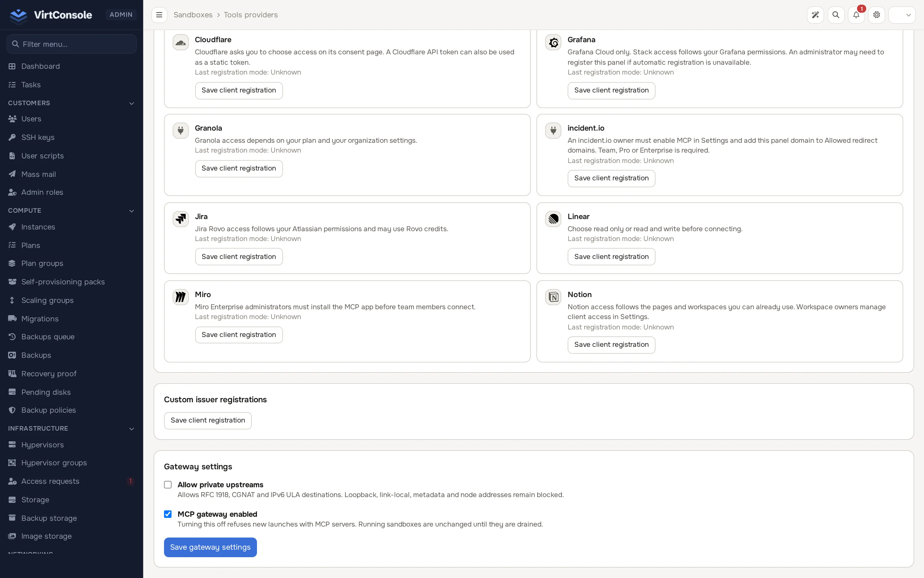Viewport: 924px width, 578px height.
Task: Focus the Filter menu search field
Action: [71, 44]
